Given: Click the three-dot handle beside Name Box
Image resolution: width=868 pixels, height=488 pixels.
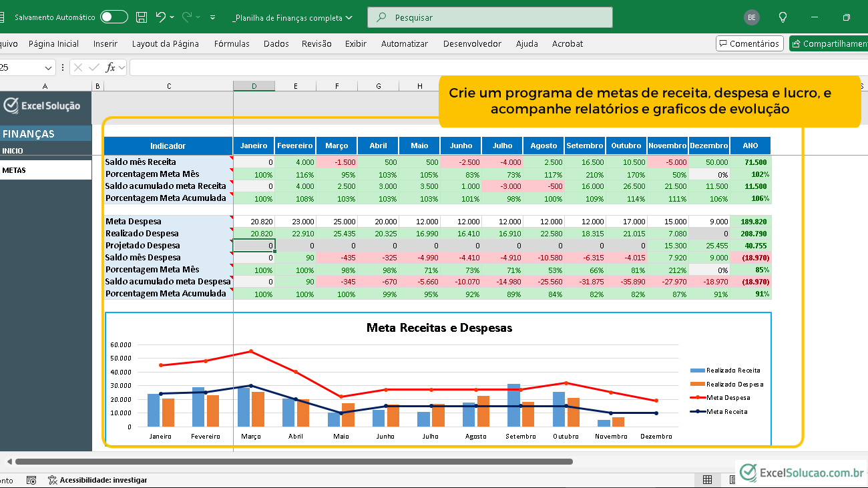Looking at the screenshot, I should (62, 67).
